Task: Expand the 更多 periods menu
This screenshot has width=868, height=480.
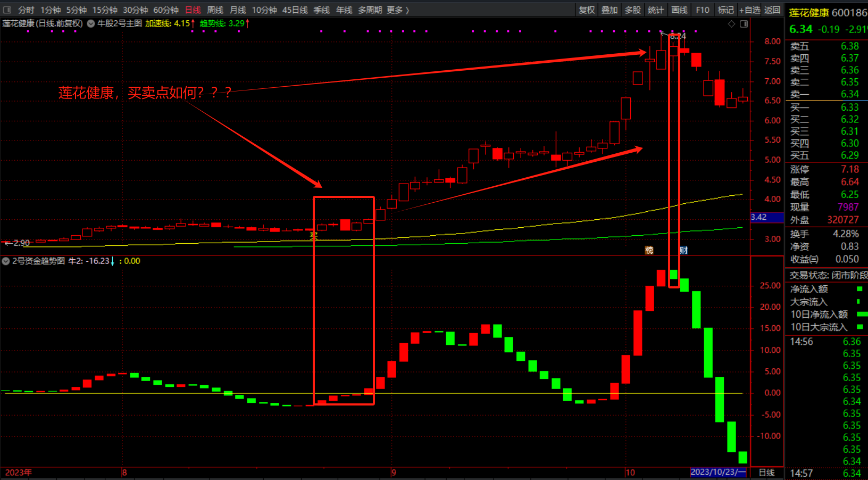Action: [398, 10]
